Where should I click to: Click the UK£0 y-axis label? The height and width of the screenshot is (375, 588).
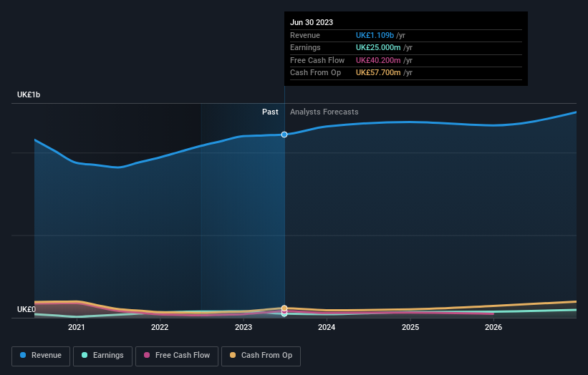[x=26, y=309]
